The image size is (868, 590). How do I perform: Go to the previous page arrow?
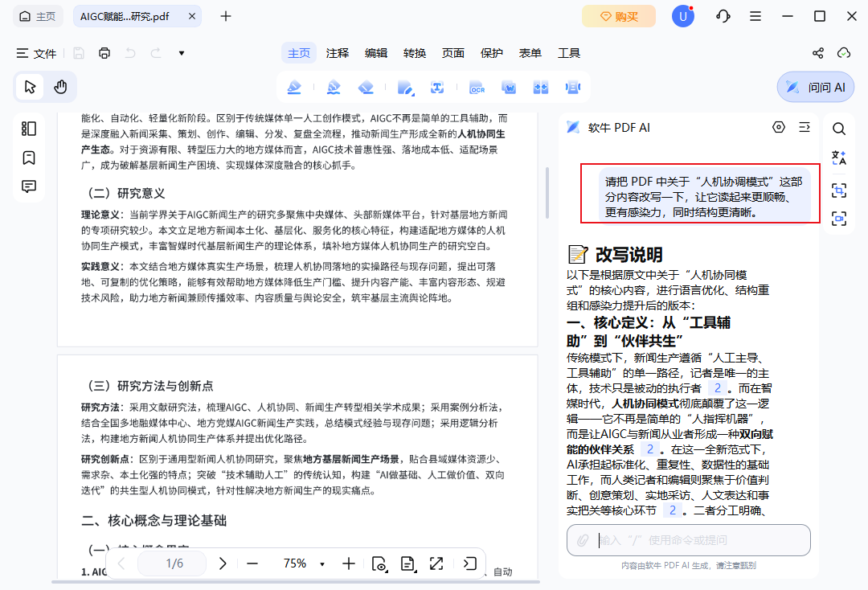click(122, 563)
